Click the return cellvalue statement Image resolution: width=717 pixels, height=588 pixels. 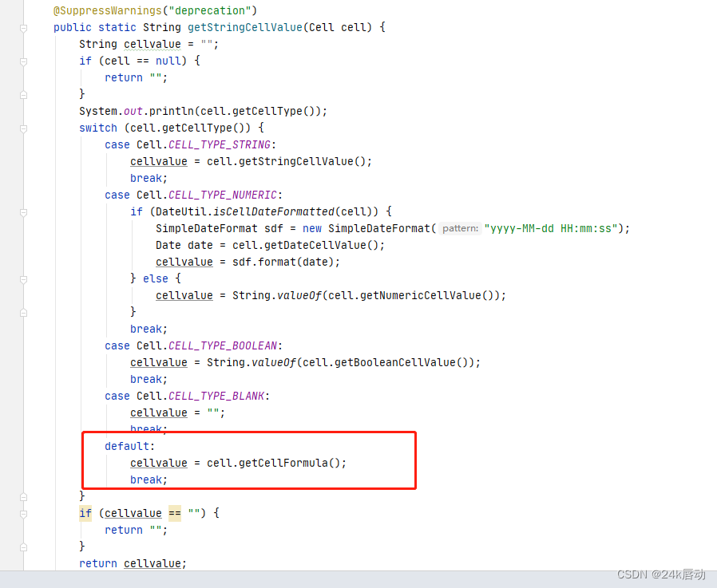click(132, 563)
